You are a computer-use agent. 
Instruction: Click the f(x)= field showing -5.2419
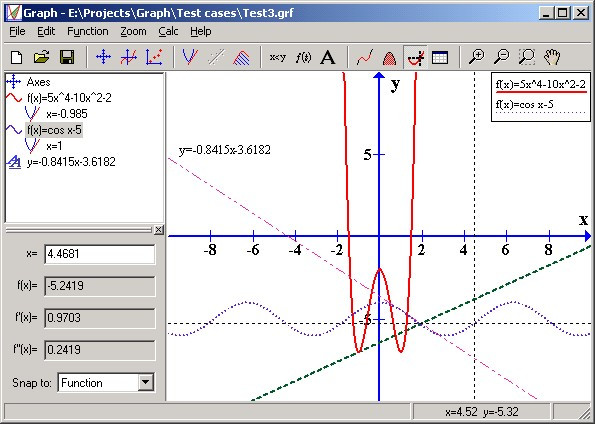pos(100,286)
